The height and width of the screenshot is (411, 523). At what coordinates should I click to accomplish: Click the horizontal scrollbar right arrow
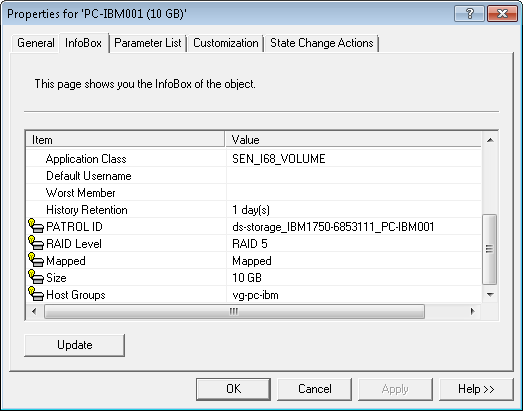[472, 312]
